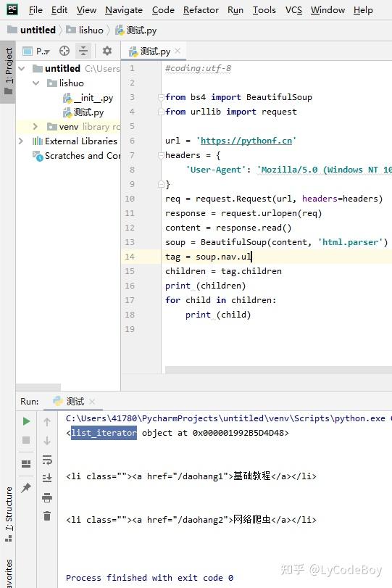Rerun the script with green play button
Image resolution: width=392 pixels, height=588 pixels.
coord(26,421)
